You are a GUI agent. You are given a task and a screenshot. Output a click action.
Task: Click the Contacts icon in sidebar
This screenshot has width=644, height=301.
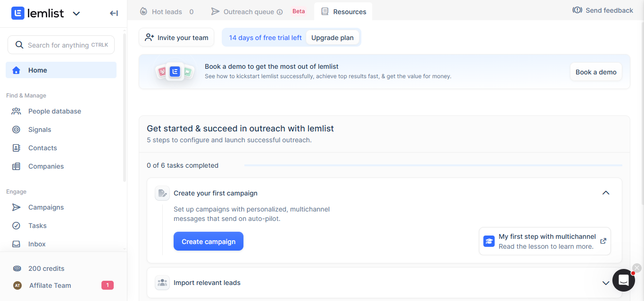tap(16, 148)
